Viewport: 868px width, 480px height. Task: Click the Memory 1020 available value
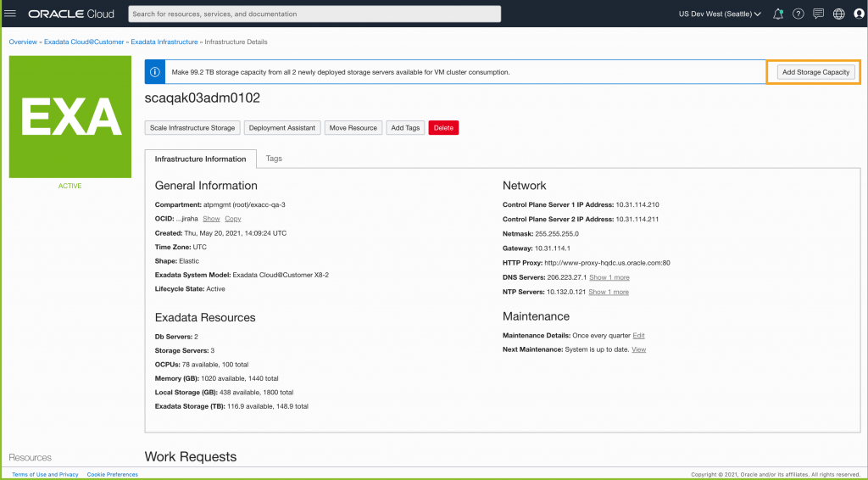(x=223, y=379)
